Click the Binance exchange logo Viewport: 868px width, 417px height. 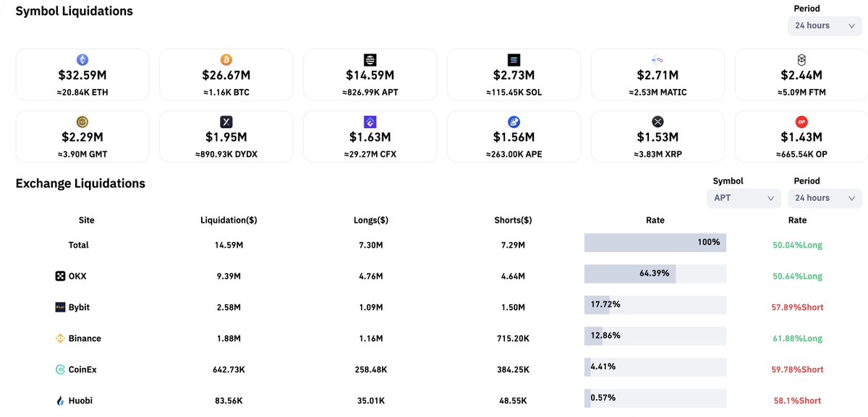60,338
